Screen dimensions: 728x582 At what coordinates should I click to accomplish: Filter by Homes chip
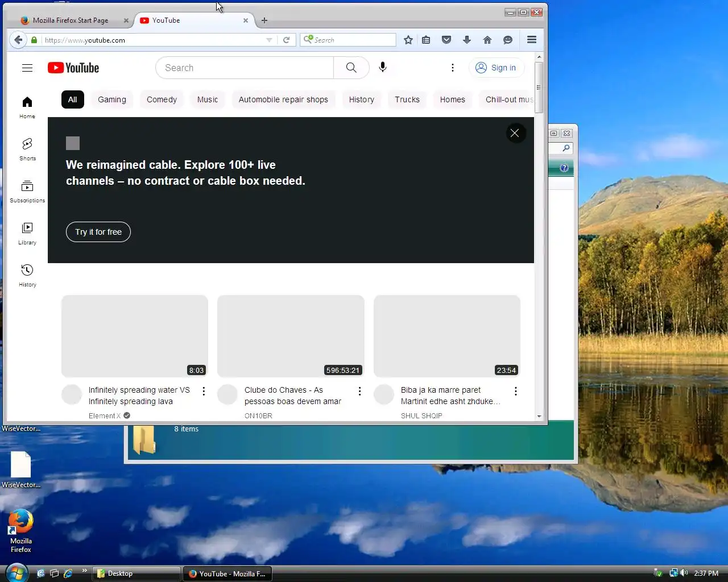tap(453, 99)
